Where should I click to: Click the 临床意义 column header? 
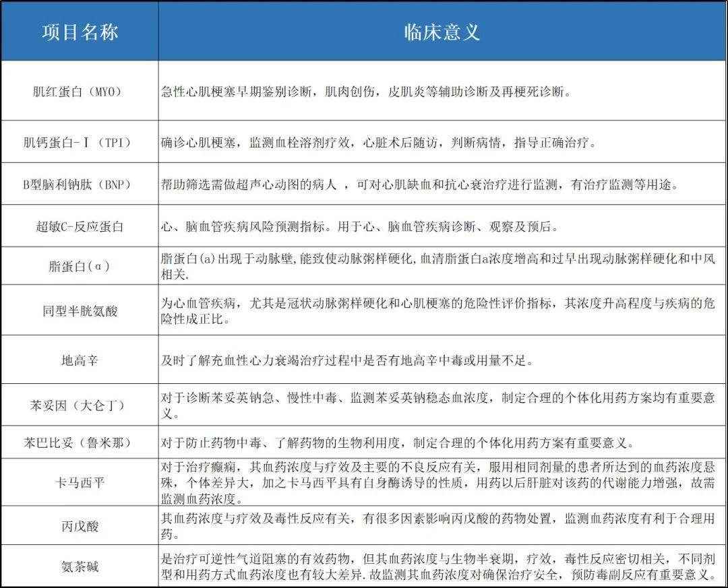click(x=442, y=32)
